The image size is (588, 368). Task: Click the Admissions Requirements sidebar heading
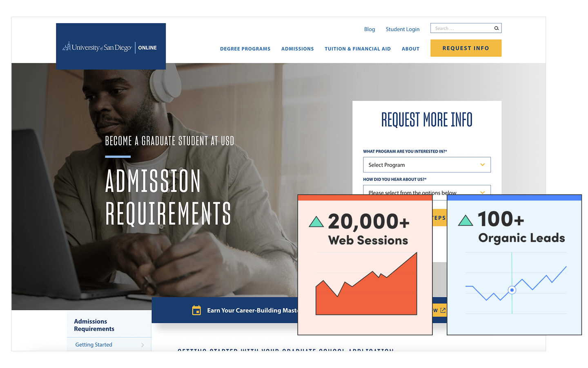coord(94,325)
